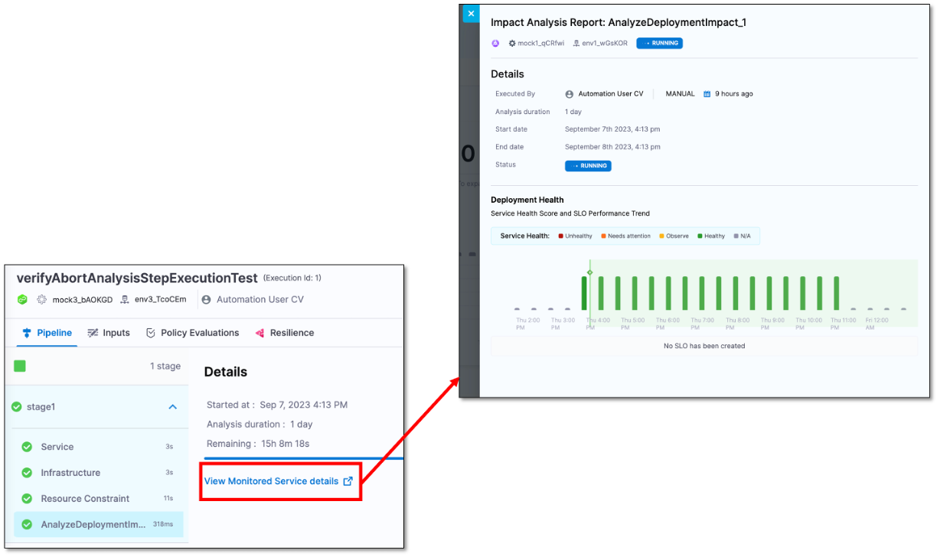Image resolution: width=937 pixels, height=560 pixels.
Task: Select the Resource Constraint step
Action: tap(85, 499)
